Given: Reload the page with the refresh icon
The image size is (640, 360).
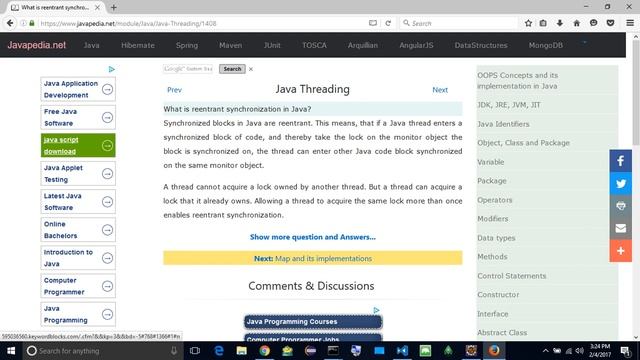Looking at the screenshot, I should coord(388,23).
